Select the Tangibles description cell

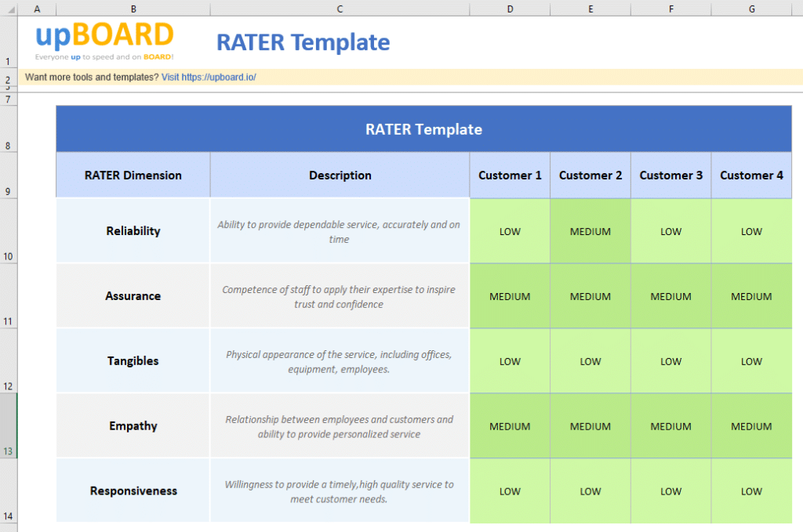(340, 360)
